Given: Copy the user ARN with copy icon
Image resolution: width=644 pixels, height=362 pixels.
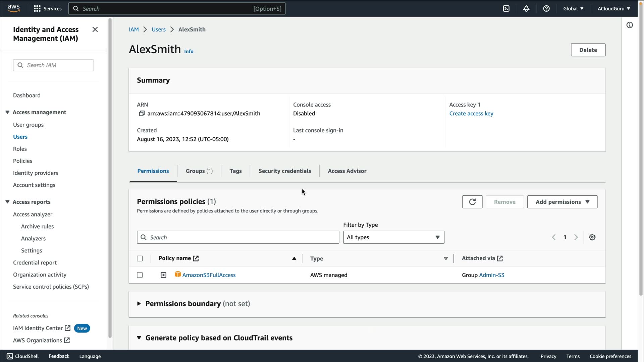Looking at the screenshot, I should tap(142, 114).
